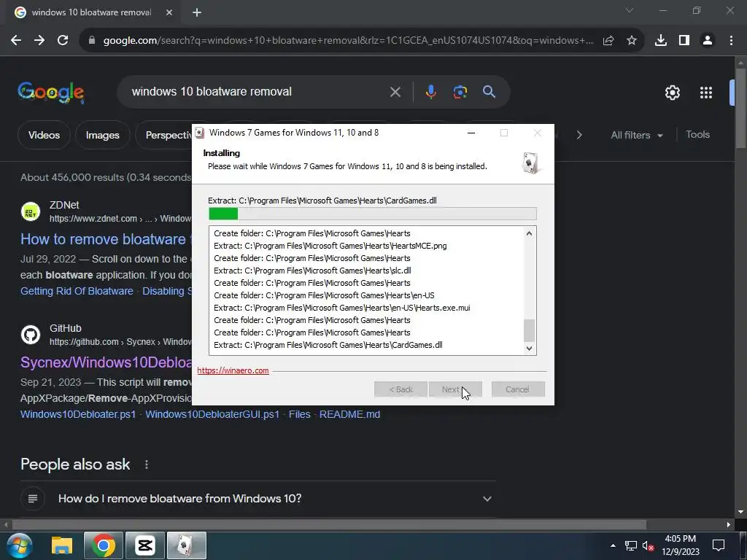This screenshot has height=560, width=747.
Task: Open File Explorer from taskbar
Action: tap(62, 545)
